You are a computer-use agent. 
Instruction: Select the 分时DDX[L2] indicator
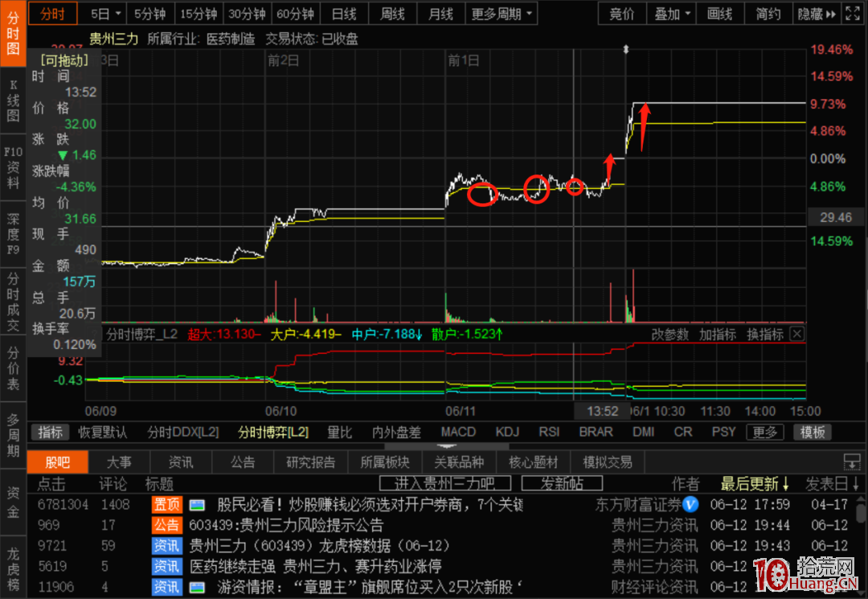click(183, 433)
